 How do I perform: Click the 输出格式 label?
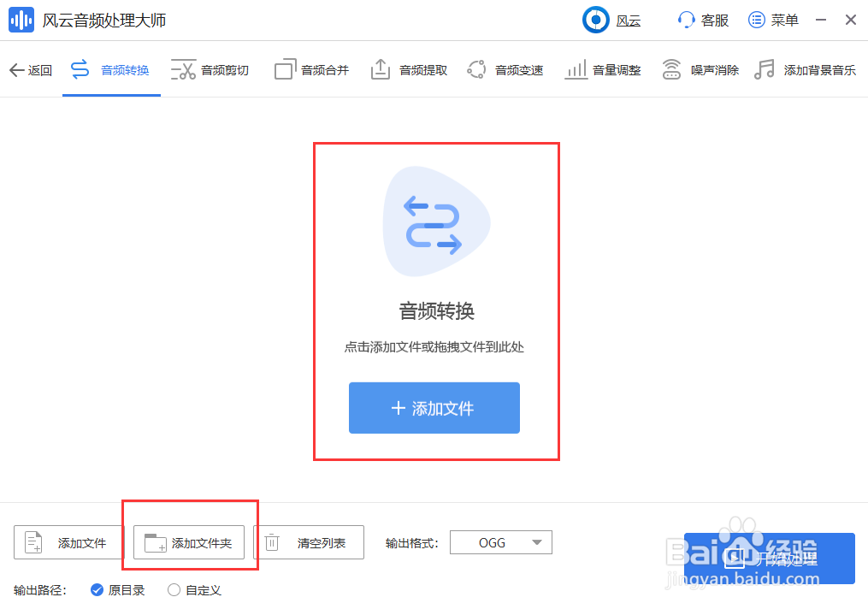click(412, 543)
